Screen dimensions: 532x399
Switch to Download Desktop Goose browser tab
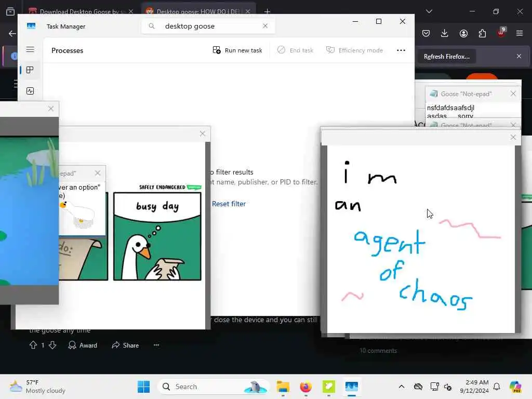tap(79, 11)
